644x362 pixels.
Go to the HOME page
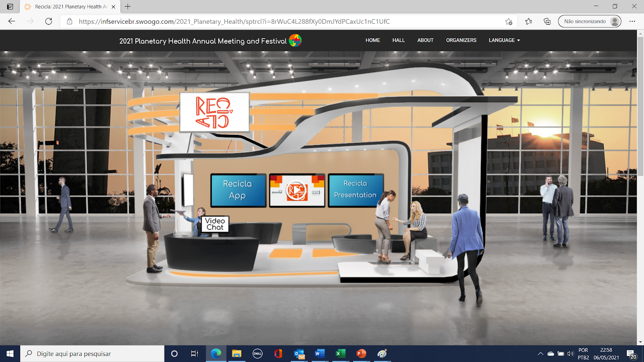click(x=373, y=40)
